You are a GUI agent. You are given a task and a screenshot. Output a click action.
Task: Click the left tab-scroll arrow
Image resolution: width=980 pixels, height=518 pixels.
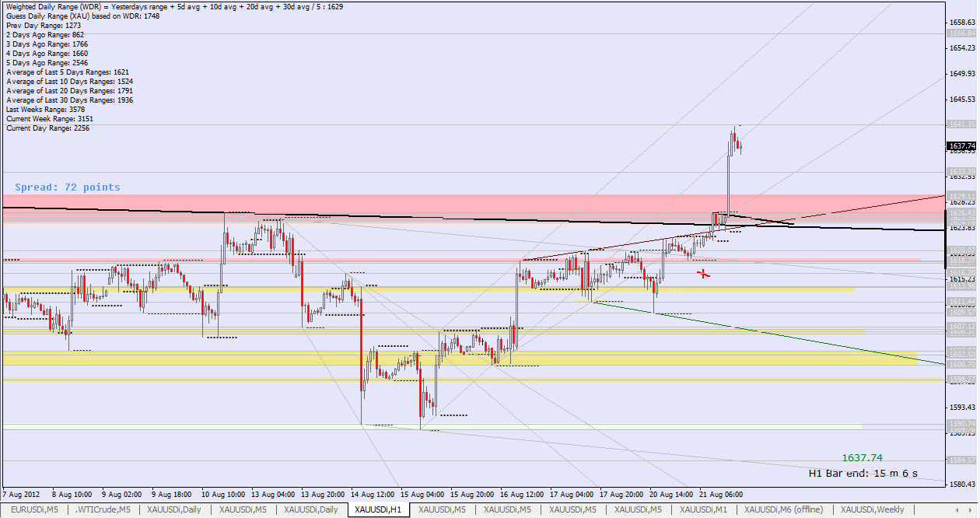tap(958, 510)
